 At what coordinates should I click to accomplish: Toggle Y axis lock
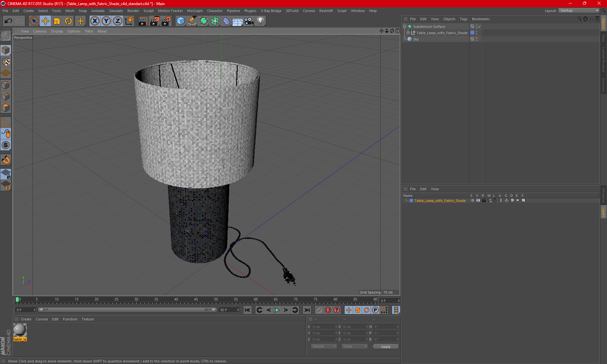[x=106, y=21]
